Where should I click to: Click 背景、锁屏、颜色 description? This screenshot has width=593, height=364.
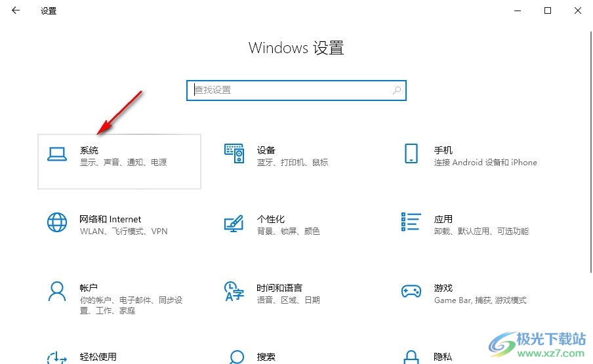pyautogui.click(x=288, y=232)
